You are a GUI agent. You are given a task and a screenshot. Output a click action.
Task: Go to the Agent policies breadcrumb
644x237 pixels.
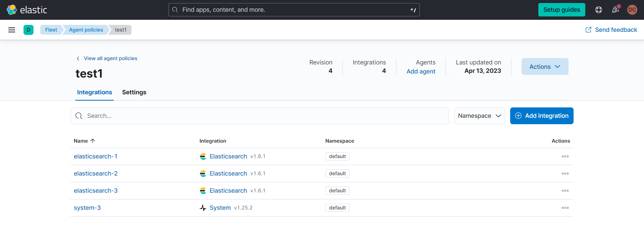(x=86, y=30)
